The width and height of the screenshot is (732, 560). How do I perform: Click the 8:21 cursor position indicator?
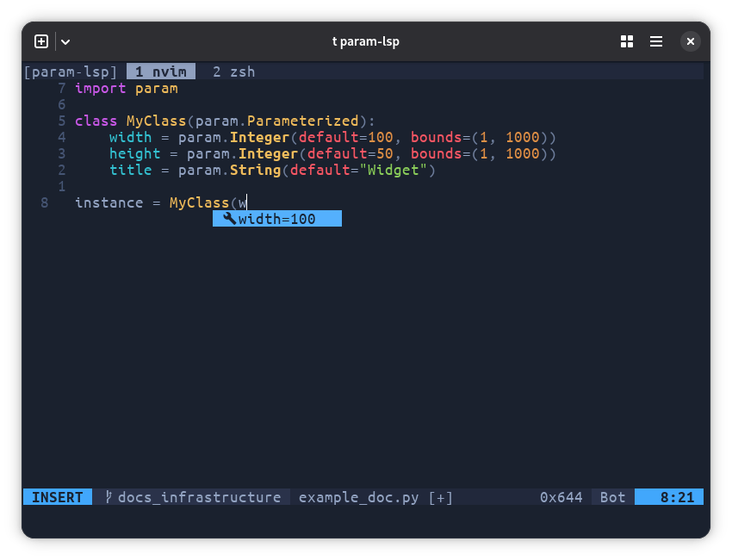pos(677,497)
